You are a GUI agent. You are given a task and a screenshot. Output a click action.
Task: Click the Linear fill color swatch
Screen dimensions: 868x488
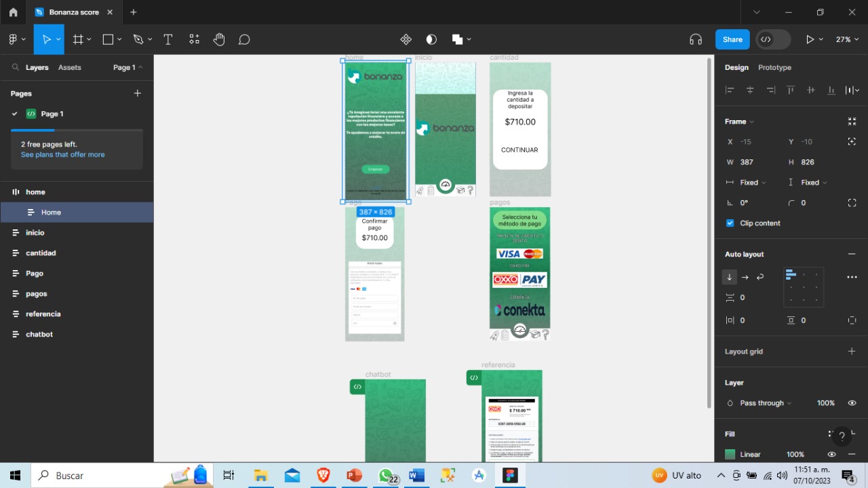730,454
